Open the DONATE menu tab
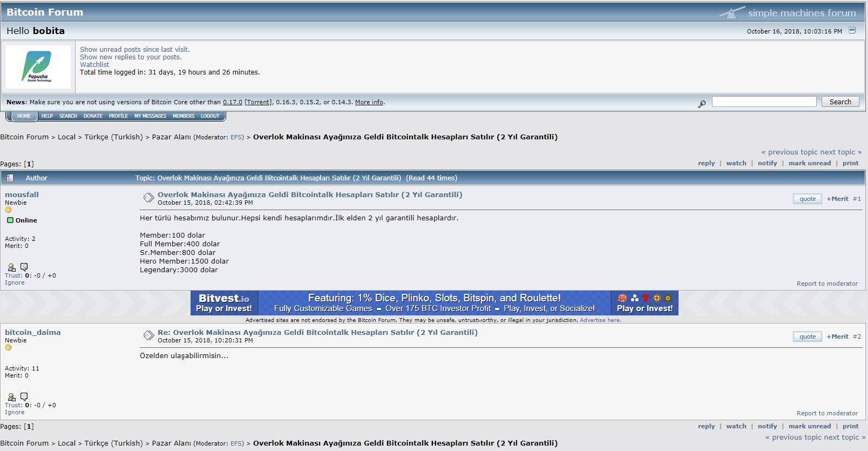Image resolution: width=868 pixels, height=451 pixels. click(93, 116)
